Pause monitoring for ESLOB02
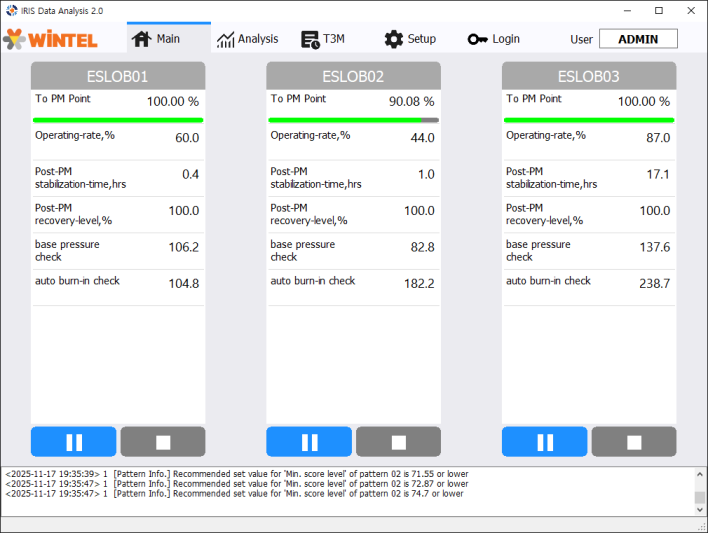Screen dimensions: 708x533 309,442
